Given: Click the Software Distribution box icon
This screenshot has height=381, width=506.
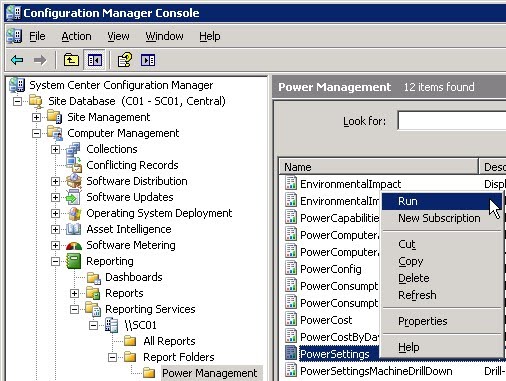Looking at the screenshot, I should (x=74, y=181).
